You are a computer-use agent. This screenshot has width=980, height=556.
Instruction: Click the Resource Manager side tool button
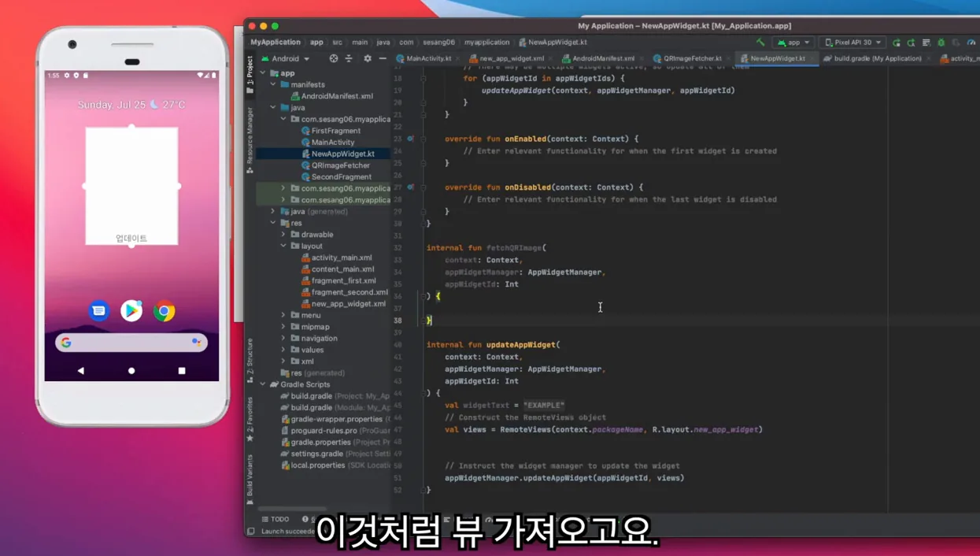(x=250, y=140)
